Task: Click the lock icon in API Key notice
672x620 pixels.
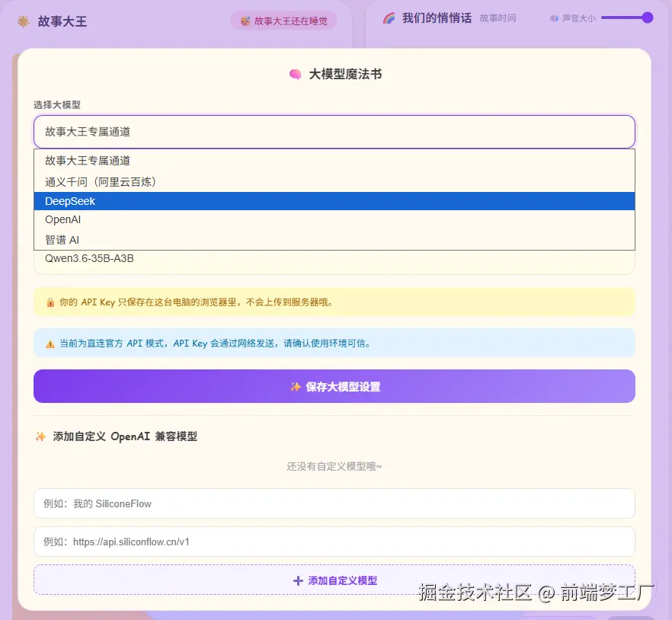Action: tap(50, 302)
